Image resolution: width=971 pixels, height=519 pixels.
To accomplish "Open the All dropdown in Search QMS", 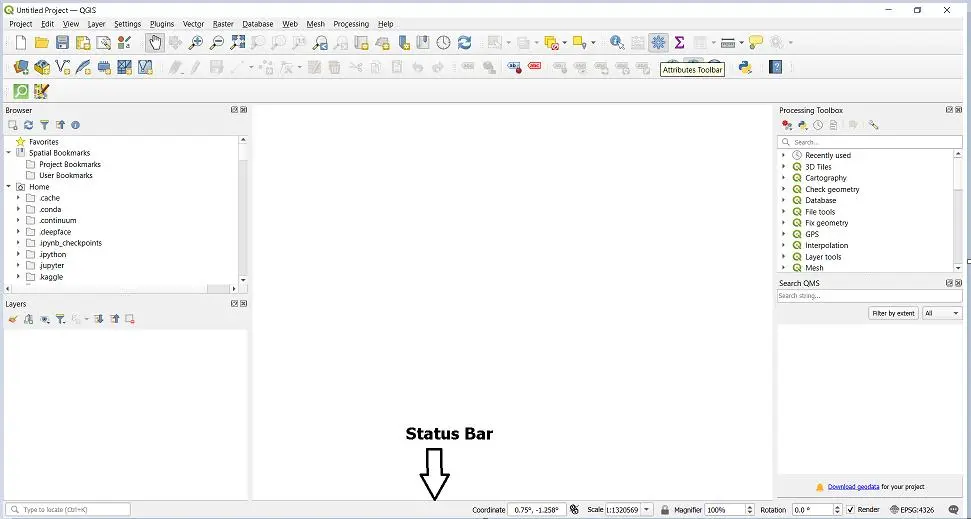I will point(942,313).
